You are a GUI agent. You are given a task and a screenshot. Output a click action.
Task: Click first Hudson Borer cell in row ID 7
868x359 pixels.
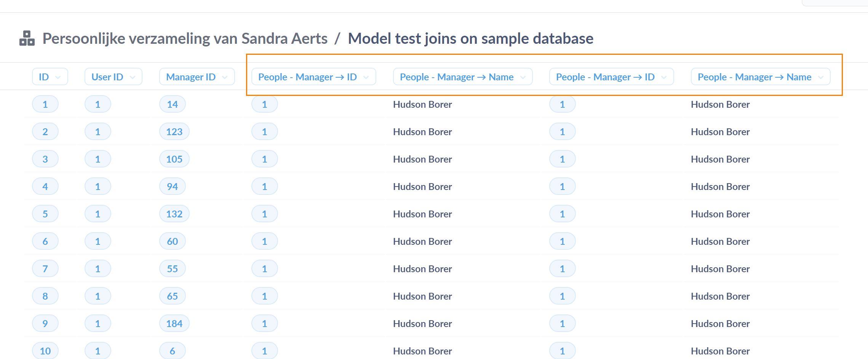422,269
